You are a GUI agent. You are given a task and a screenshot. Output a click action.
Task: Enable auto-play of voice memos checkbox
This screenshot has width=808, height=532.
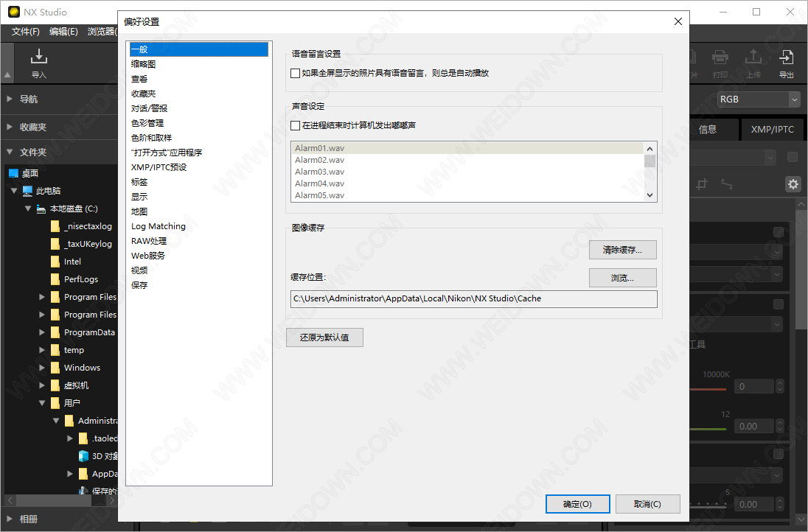pos(296,73)
